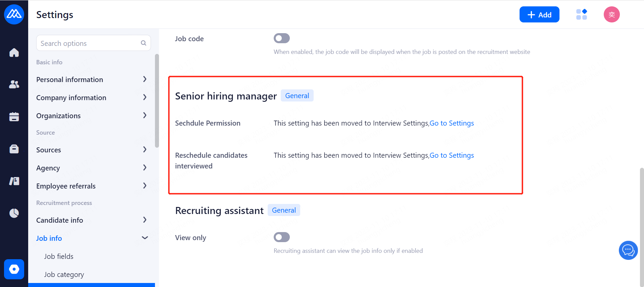The image size is (644, 287).
Task: Click the pink user avatar
Action: tap(611, 14)
